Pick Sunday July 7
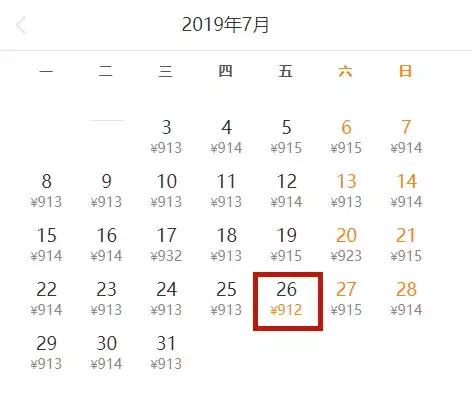 [x=406, y=137]
